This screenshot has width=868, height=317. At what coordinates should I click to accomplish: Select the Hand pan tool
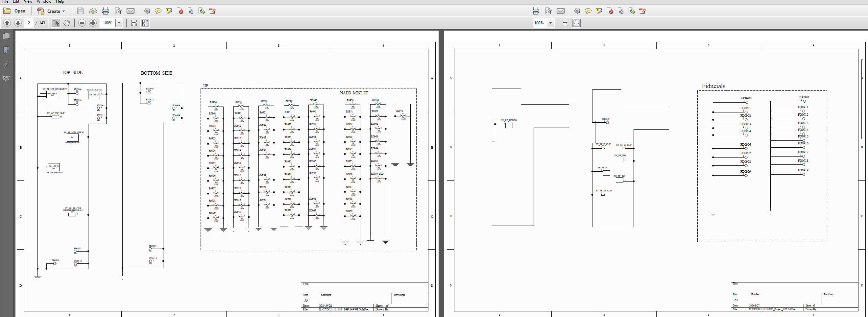click(x=67, y=23)
